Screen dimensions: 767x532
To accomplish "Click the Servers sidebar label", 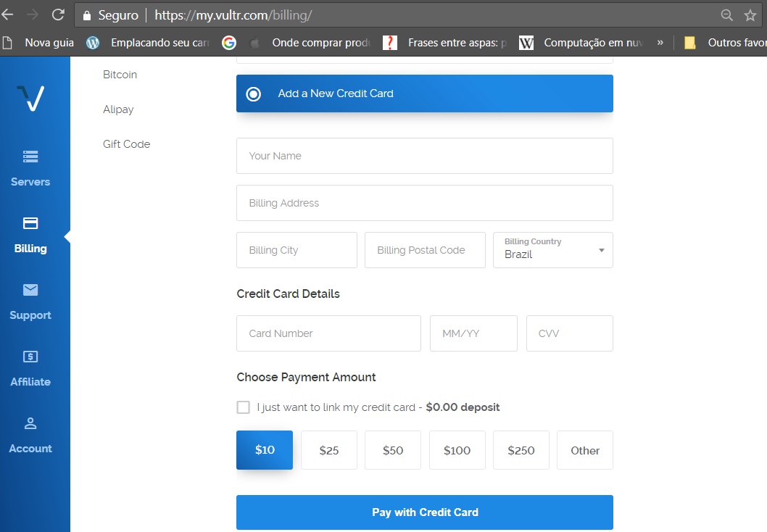I will tap(30, 182).
